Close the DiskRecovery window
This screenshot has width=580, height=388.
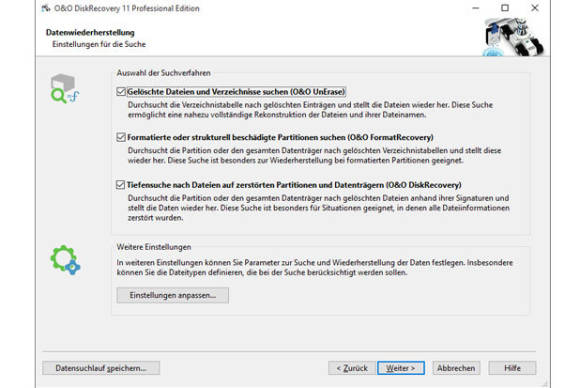[535, 8]
